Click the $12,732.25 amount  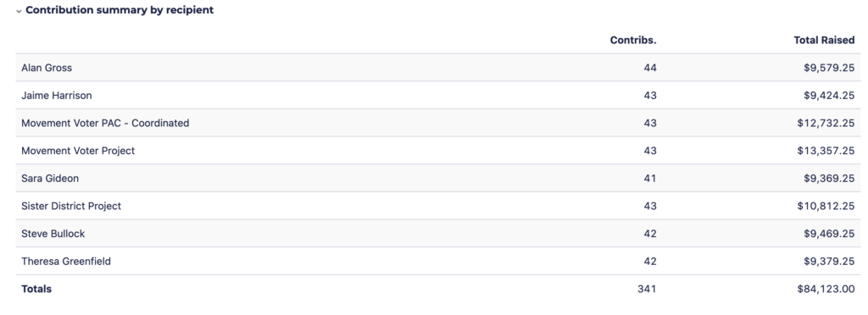tap(826, 124)
